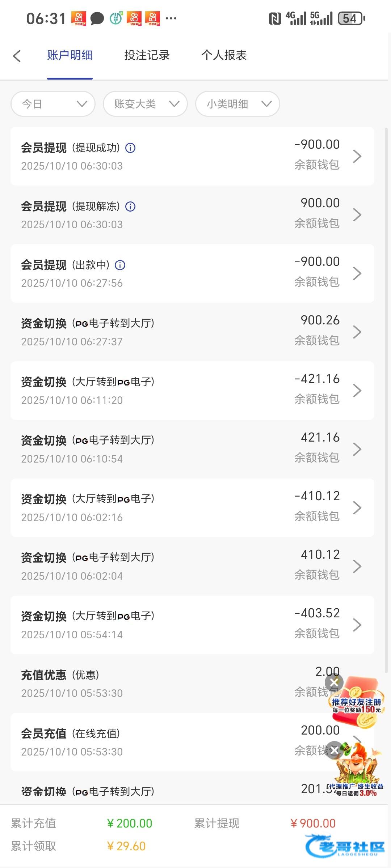Open the 账变大类 category dropdown

145,104
